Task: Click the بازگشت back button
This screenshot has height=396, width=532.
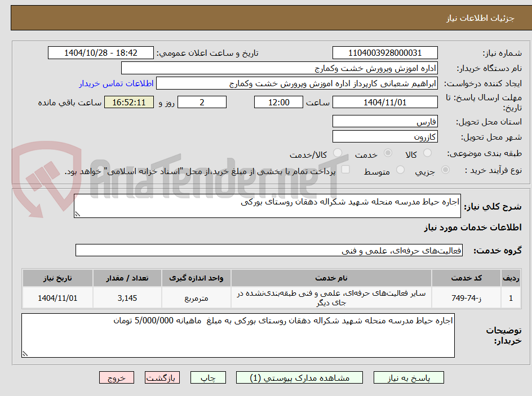Action: pyautogui.click(x=162, y=377)
